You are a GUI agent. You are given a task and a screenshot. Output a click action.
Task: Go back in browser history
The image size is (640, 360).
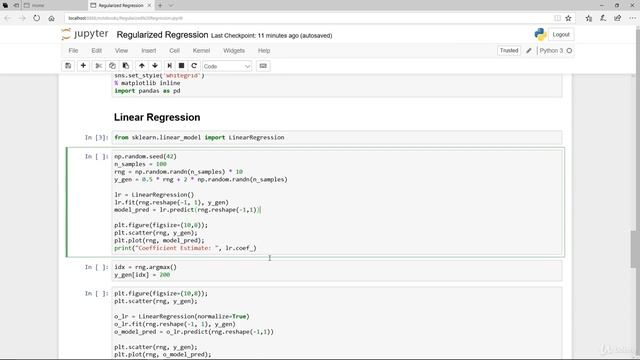[8, 18]
